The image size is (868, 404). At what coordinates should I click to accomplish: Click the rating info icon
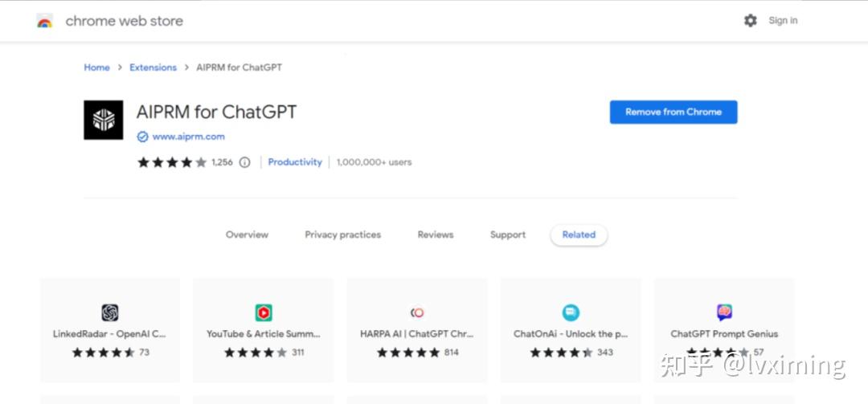tap(245, 162)
